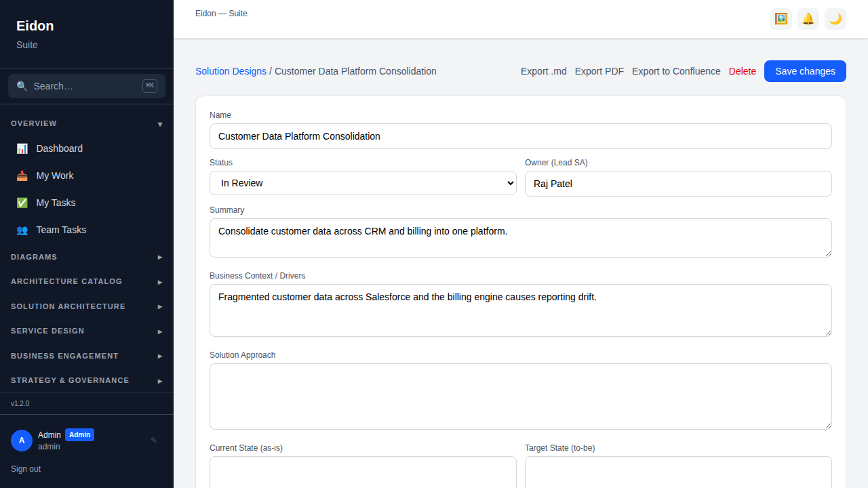Viewport: 868px width, 488px height.
Task: Click the red Delete link
Action: [x=743, y=71]
